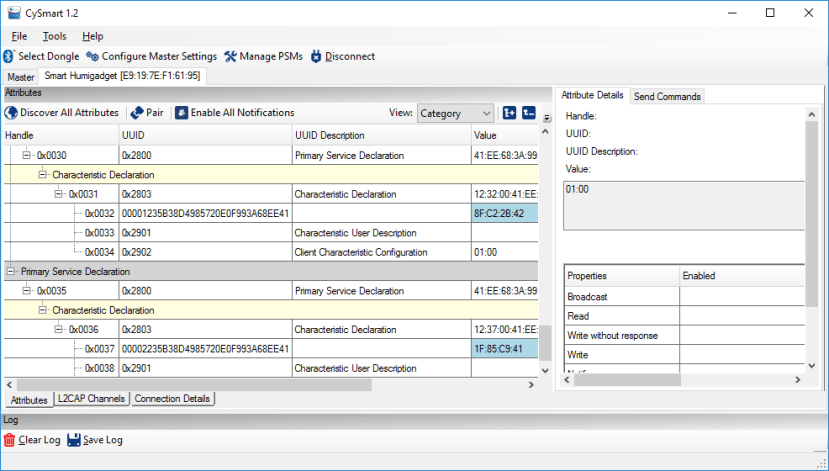Click the UUID column header
The width and height of the screenshot is (829, 471).
(206, 135)
